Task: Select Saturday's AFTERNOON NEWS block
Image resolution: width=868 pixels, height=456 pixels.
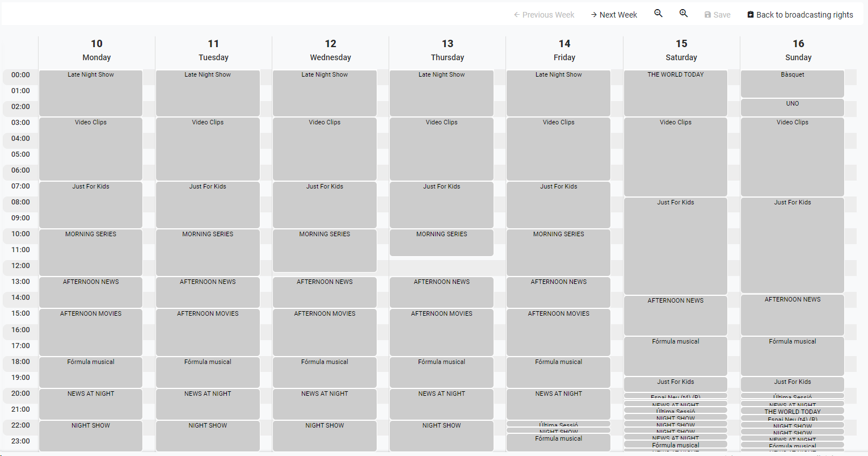Action: (675, 315)
